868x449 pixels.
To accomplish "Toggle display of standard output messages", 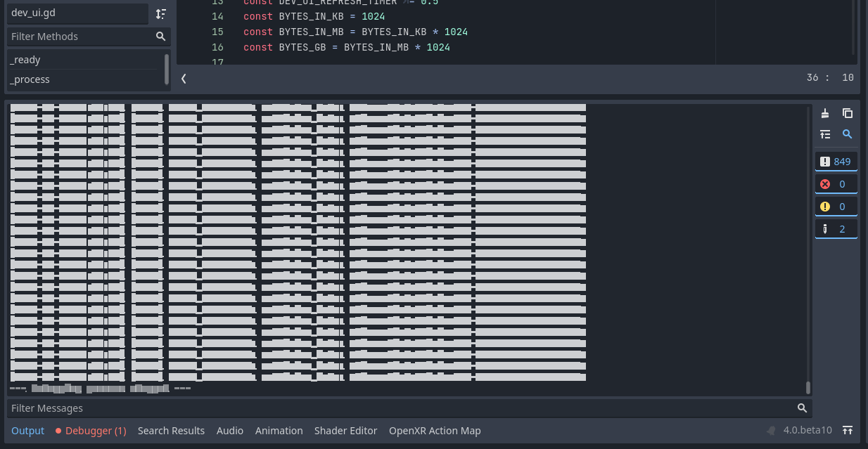I will coord(836,161).
